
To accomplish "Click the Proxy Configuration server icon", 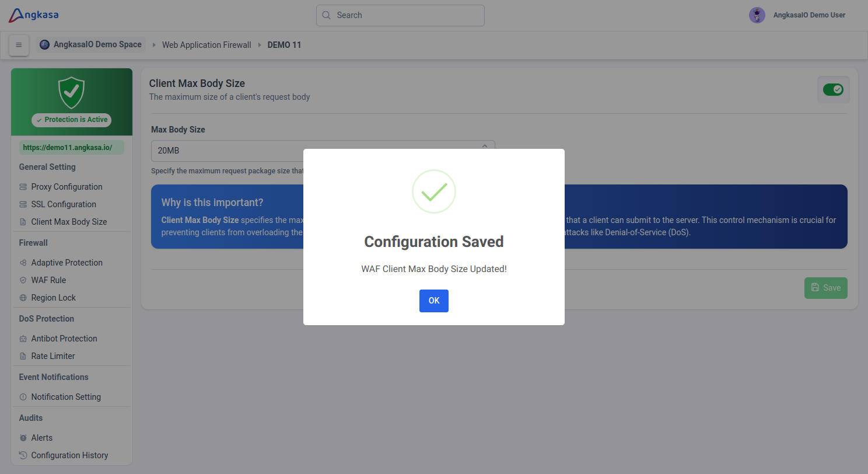I will tap(23, 187).
